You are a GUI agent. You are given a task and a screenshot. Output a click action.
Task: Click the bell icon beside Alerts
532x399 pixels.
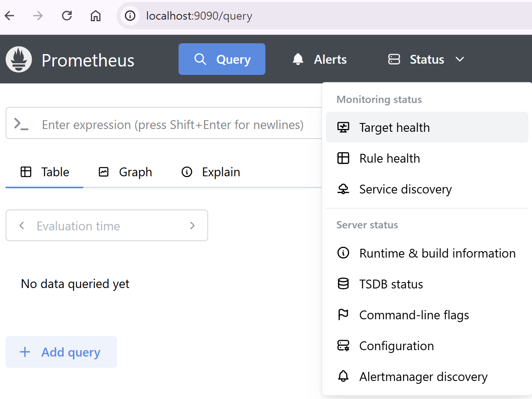coord(298,59)
